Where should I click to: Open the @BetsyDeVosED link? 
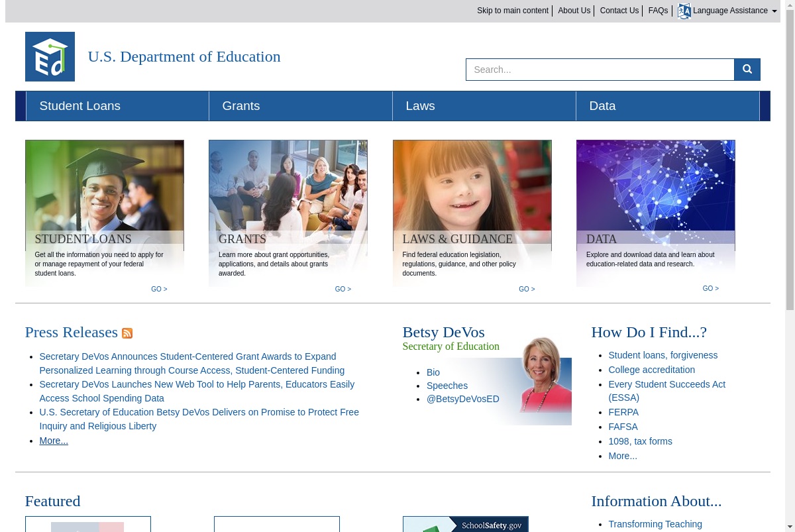(x=463, y=399)
